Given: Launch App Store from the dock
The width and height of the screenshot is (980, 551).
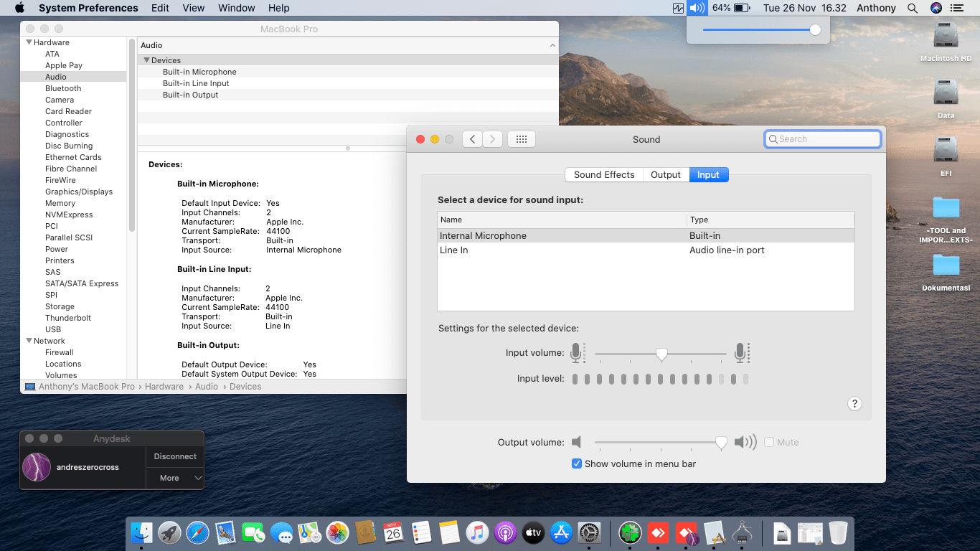Looking at the screenshot, I should coord(561,533).
